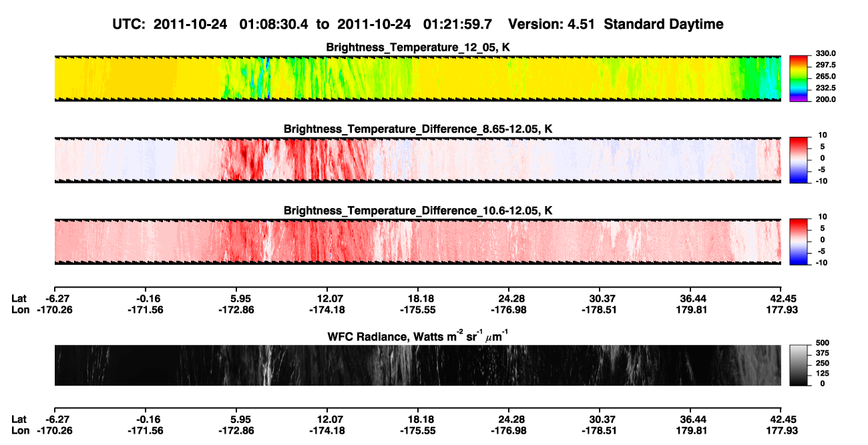
Task: Click the end time '01:21:59.7' in header
Action: [458, 24]
